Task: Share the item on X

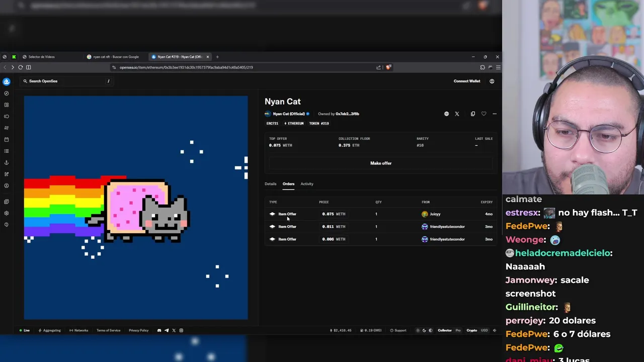Action: 457,114
